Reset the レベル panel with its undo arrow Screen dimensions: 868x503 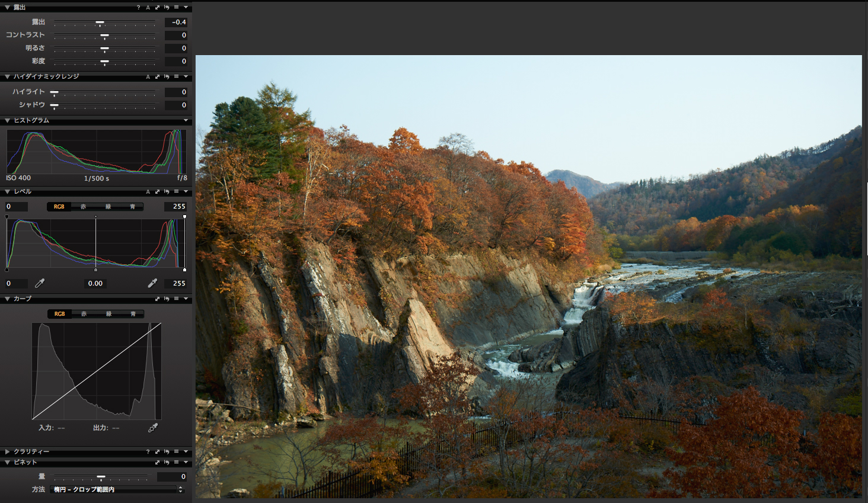167,191
